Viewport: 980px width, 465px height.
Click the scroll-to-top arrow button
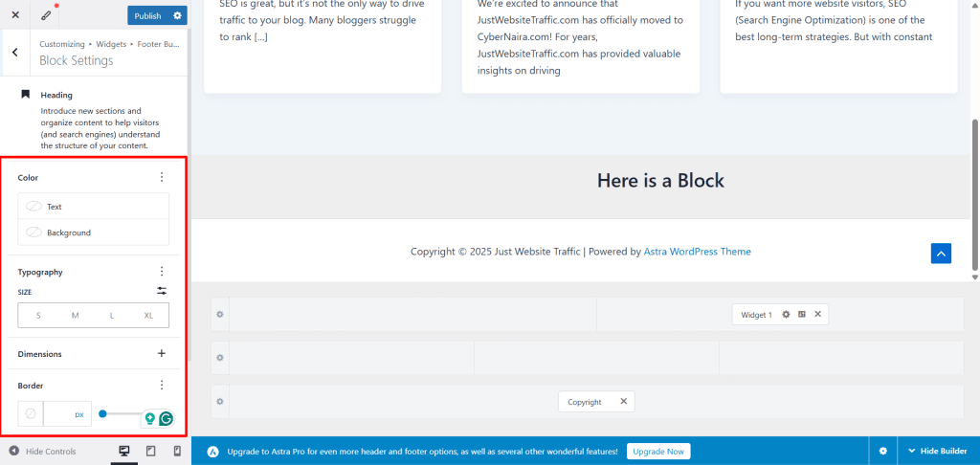coord(941,253)
